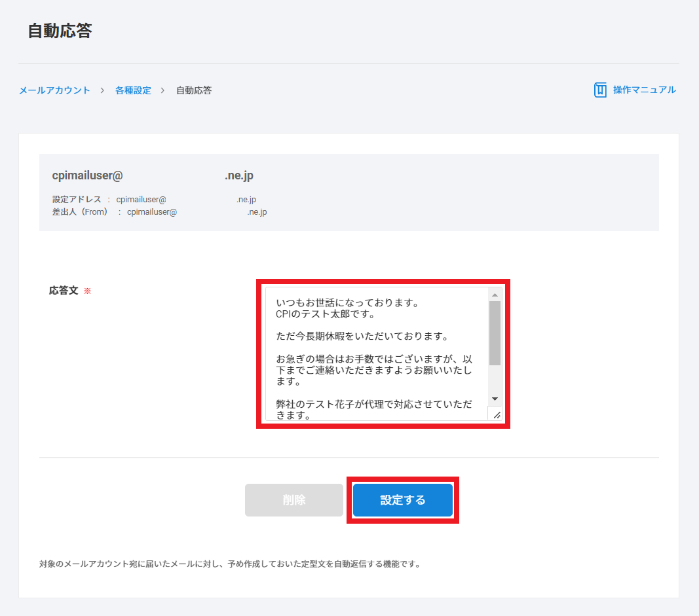Click the first line いつもお世話になっております

[347, 303]
